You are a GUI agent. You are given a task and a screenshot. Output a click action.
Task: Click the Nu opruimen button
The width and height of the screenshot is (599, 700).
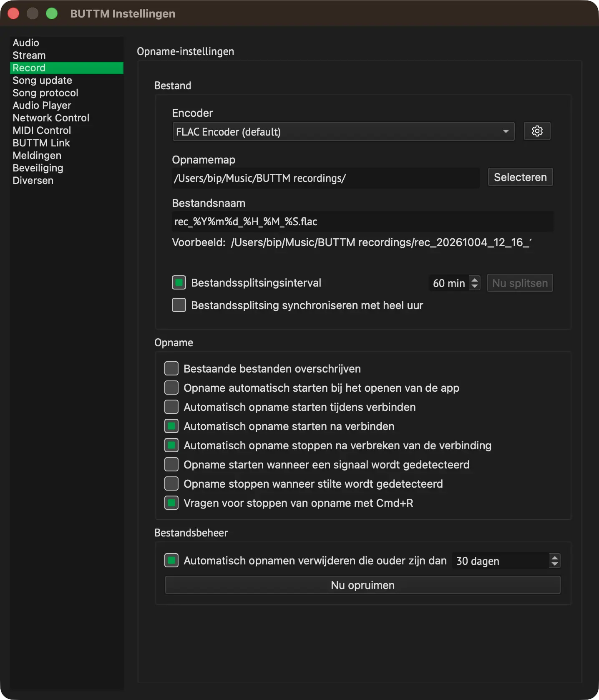coord(362,585)
